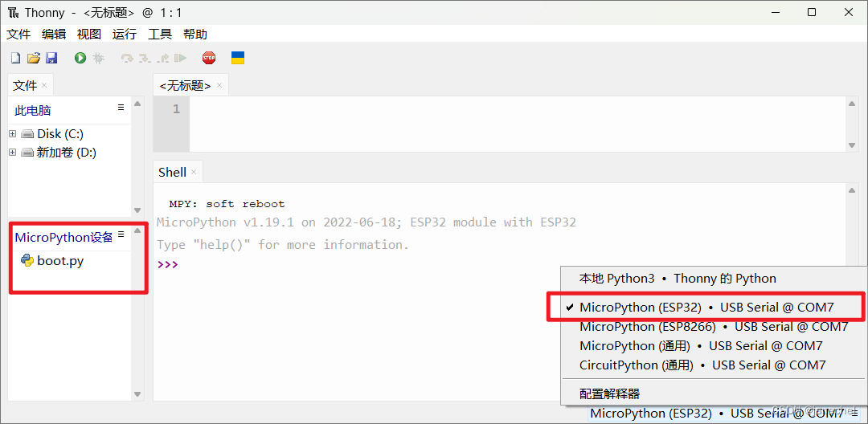Screen dimensions: 868x424
Task: Click down arrow of local files scrollbar
Action: [138, 210]
